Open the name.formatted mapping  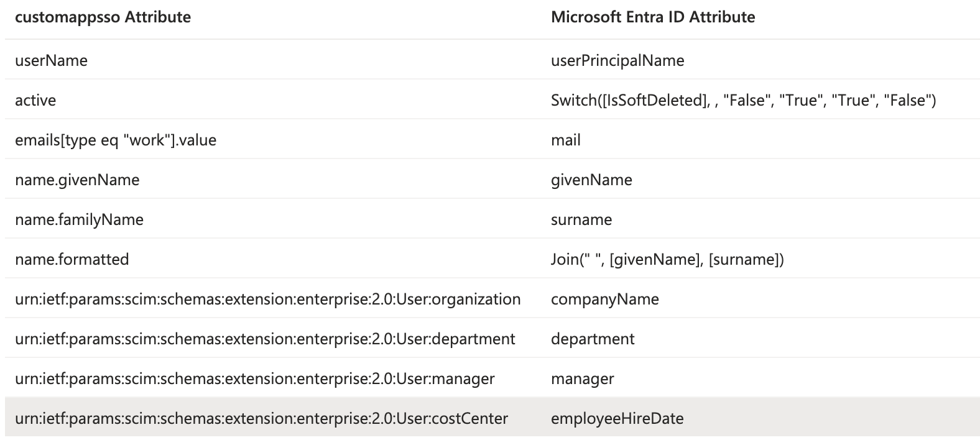[x=72, y=259]
